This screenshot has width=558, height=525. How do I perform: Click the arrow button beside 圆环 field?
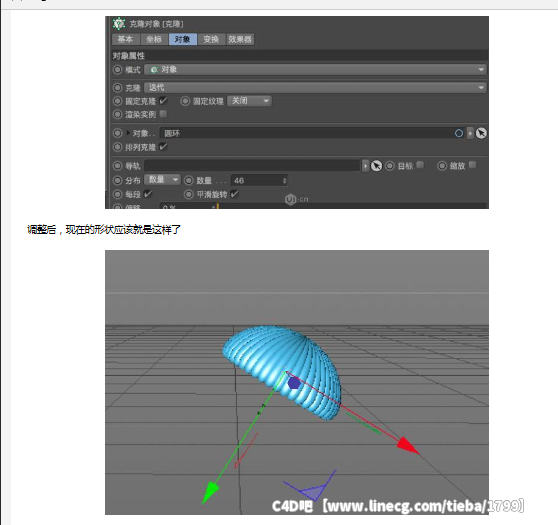pos(470,133)
